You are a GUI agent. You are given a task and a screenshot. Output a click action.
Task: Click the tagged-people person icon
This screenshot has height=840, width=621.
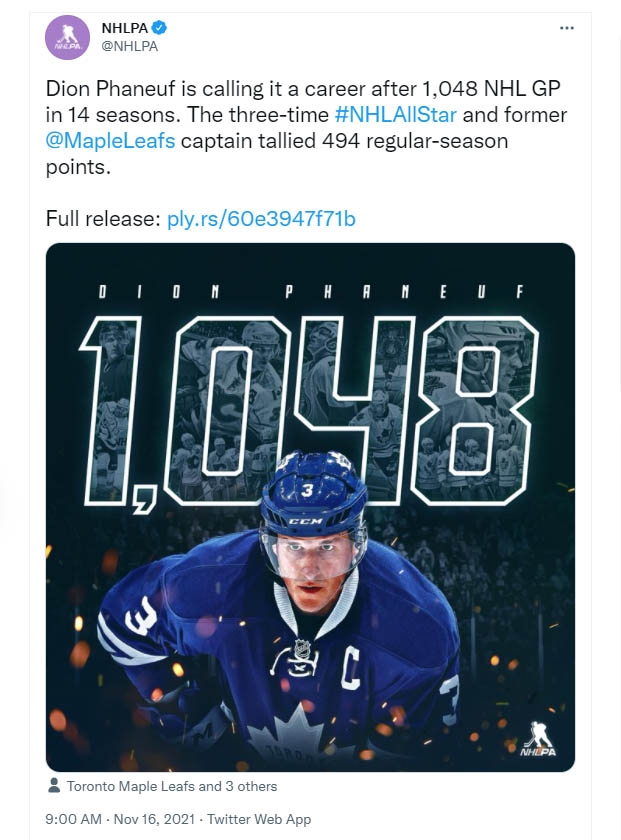pyautogui.click(x=54, y=786)
